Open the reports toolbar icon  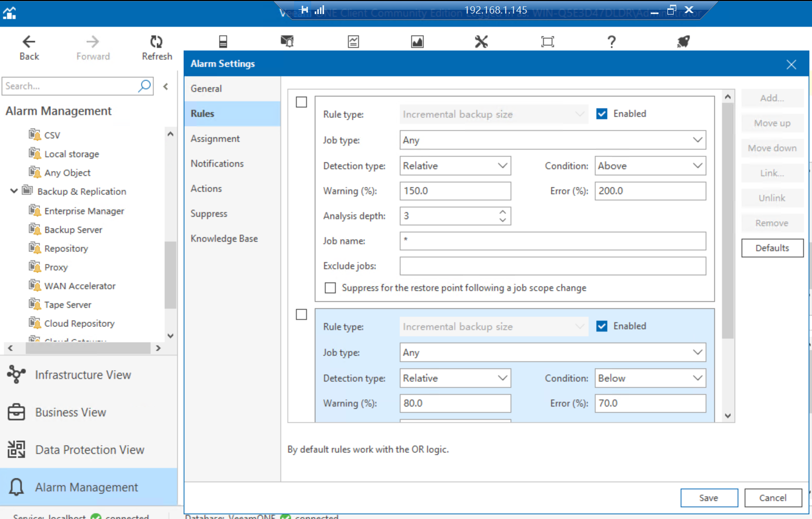354,42
